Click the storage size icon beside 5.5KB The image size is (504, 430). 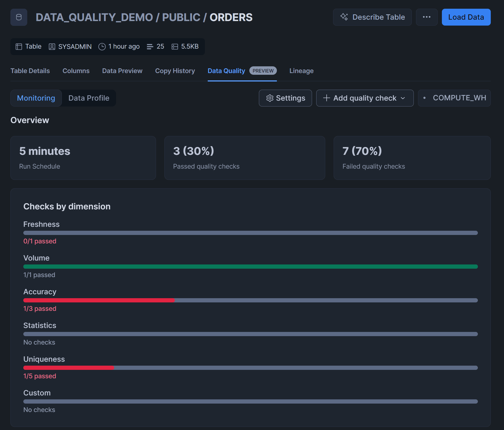point(175,47)
